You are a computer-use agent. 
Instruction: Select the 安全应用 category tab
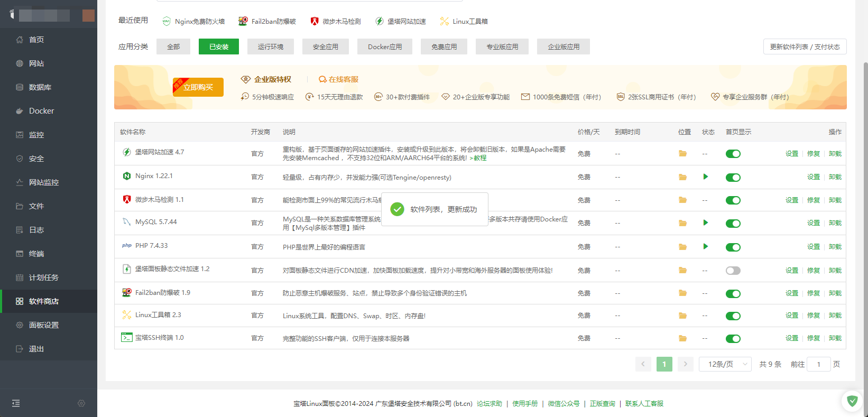point(326,47)
